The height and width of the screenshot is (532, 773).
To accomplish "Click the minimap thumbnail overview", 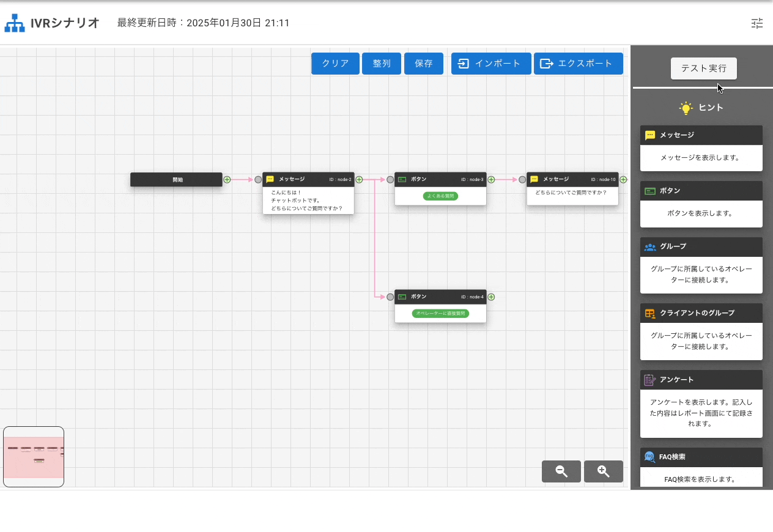I will [34, 457].
